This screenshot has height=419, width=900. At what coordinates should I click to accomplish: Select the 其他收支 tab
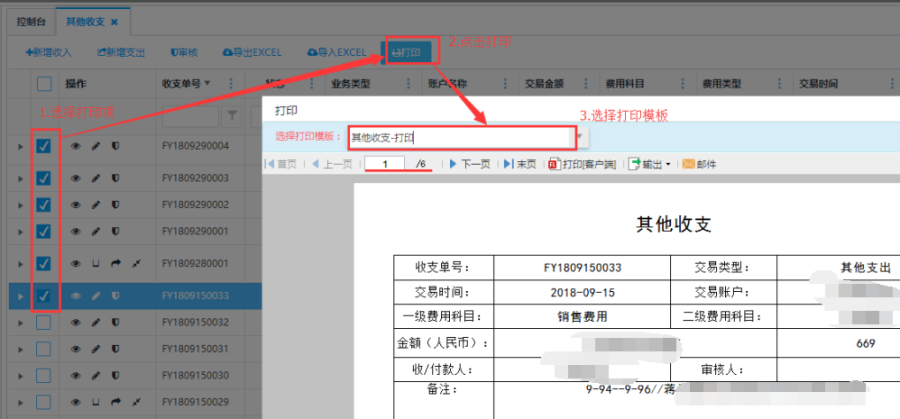86,21
